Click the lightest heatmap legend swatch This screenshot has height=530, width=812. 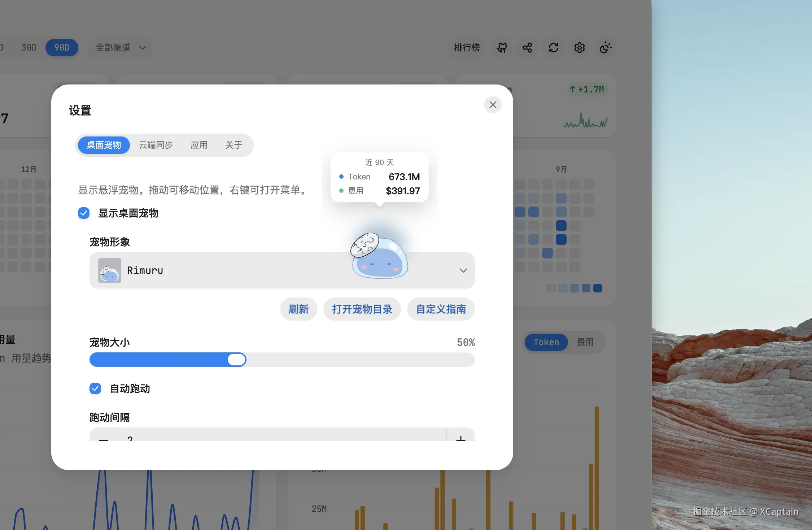[x=551, y=288]
